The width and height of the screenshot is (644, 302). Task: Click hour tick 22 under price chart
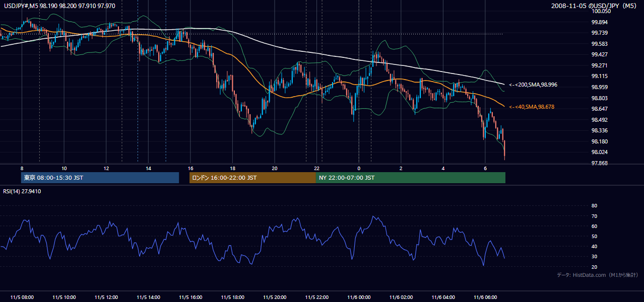pos(317,168)
